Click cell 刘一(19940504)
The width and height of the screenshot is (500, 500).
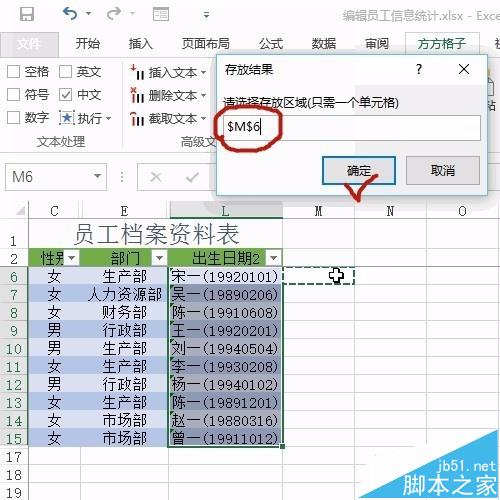coord(225,349)
